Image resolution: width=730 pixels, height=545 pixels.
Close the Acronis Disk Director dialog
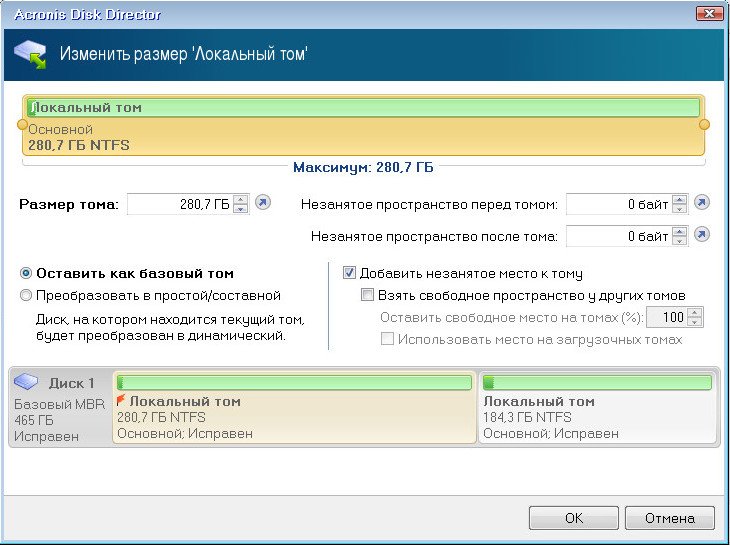[x=710, y=13]
